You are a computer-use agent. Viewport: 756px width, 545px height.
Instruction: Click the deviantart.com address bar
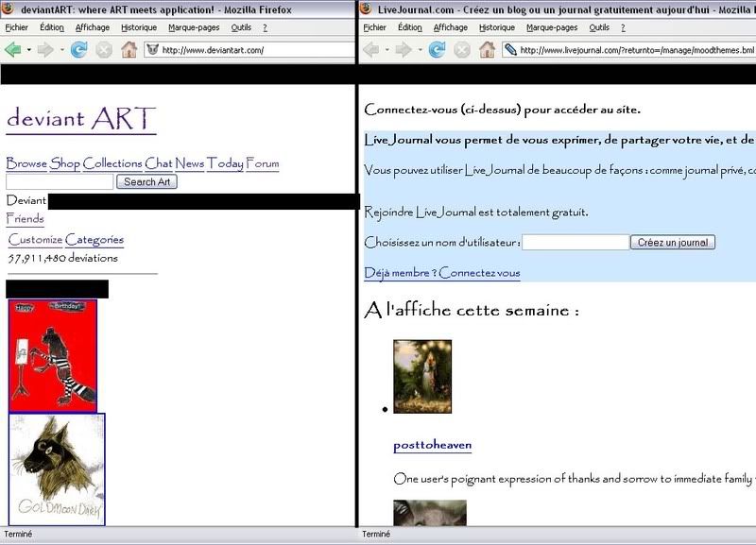[x=249, y=50]
